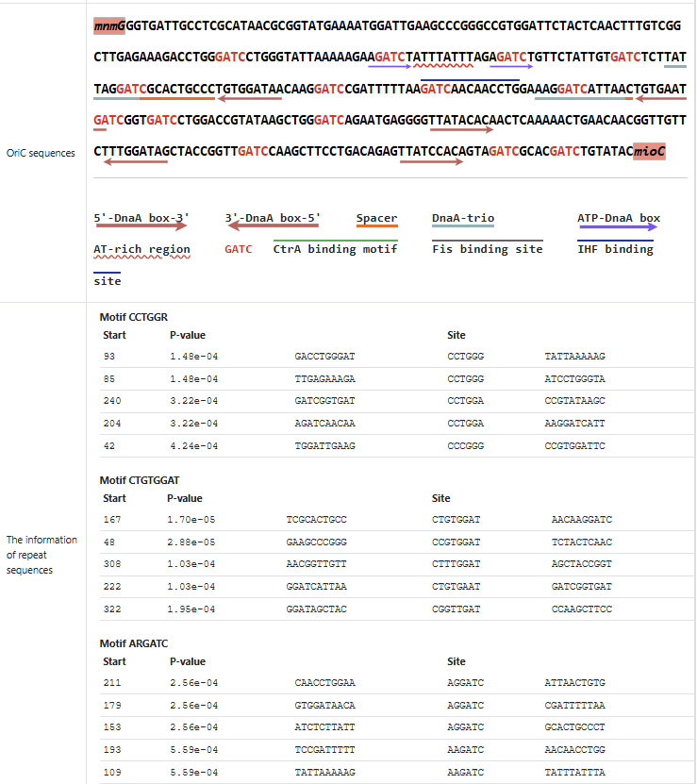Click start value 153
697x784 pixels.
click(x=112, y=727)
